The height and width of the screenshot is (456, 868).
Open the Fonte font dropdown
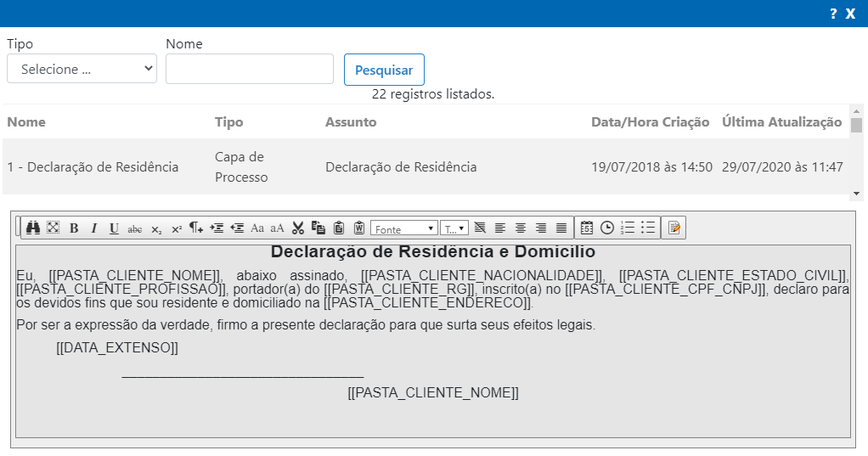click(x=404, y=228)
